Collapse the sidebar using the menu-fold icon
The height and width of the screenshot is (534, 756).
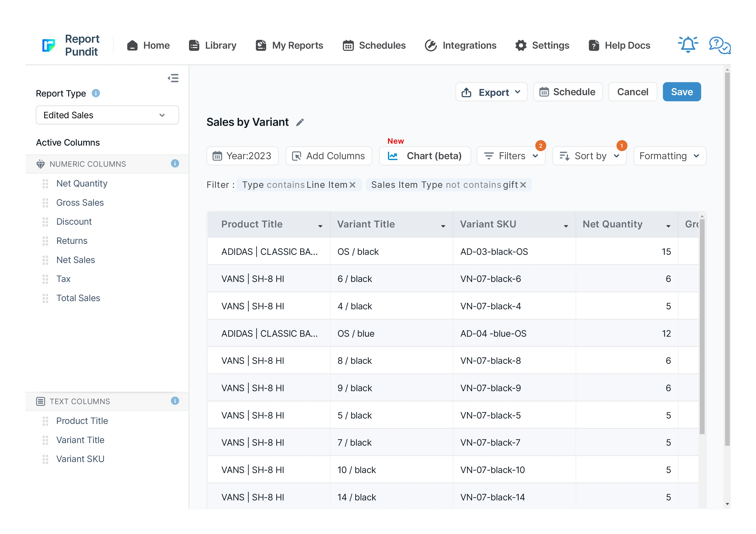point(173,78)
